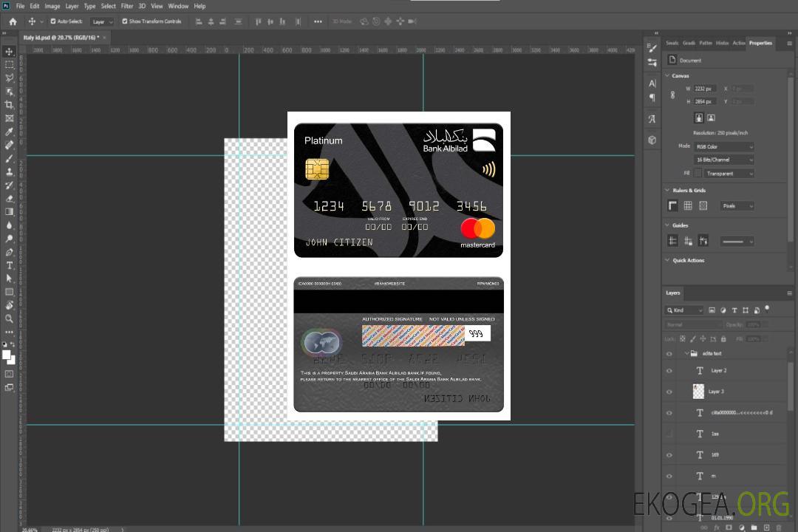The width and height of the screenshot is (798, 532).
Task: Click the canvas height H field
Action: 705,102
